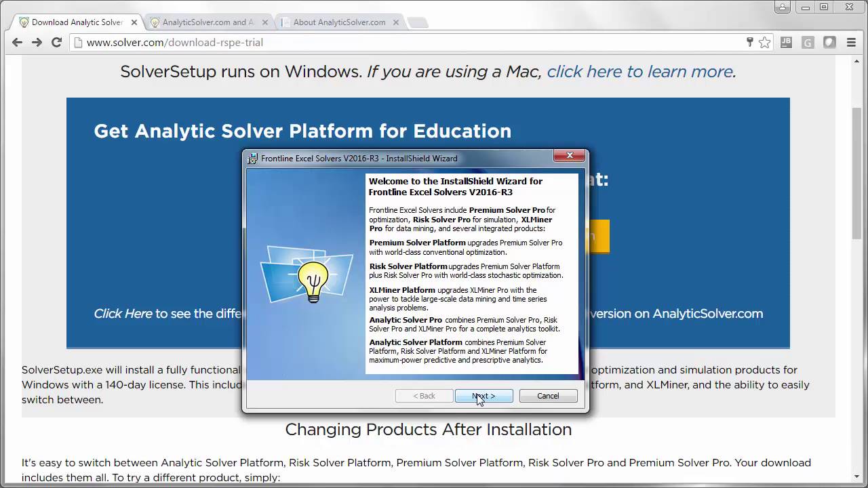Click 'XLMiner Platform' bold text in wizard
The width and height of the screenshot is (868, 488).
[x=402, y=290]
